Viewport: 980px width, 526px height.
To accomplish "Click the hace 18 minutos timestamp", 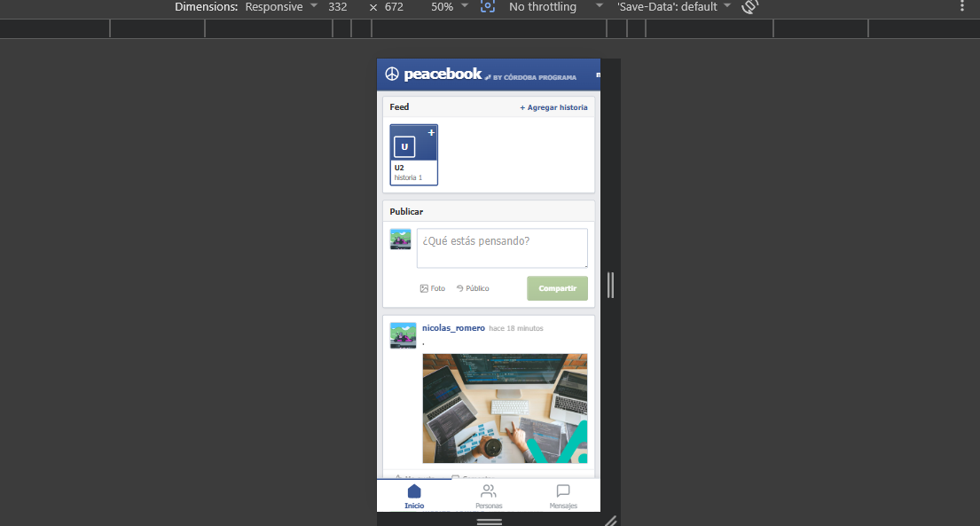I will pos(516,328).
